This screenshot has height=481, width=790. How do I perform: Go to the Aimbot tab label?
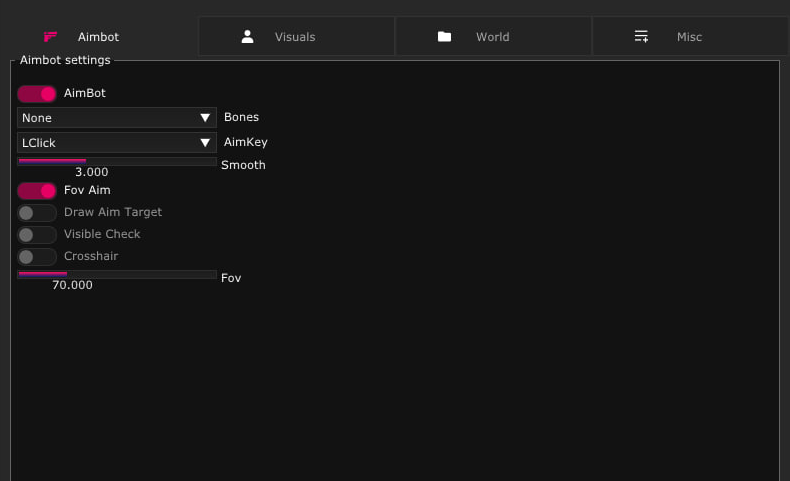(x=98, y=37)
